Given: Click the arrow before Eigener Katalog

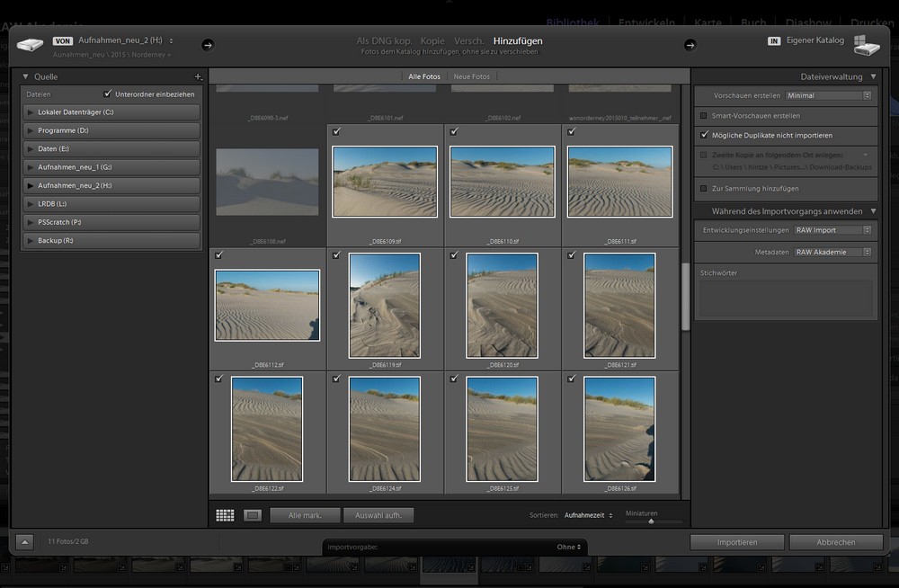Looking at the screenshot, I should [x=690, y=45].
